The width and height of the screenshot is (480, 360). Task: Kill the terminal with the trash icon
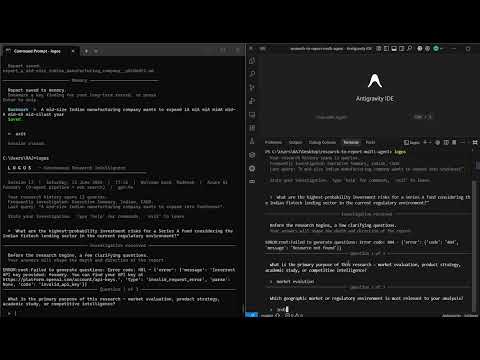pyautogui.click(x=454, y=142)
